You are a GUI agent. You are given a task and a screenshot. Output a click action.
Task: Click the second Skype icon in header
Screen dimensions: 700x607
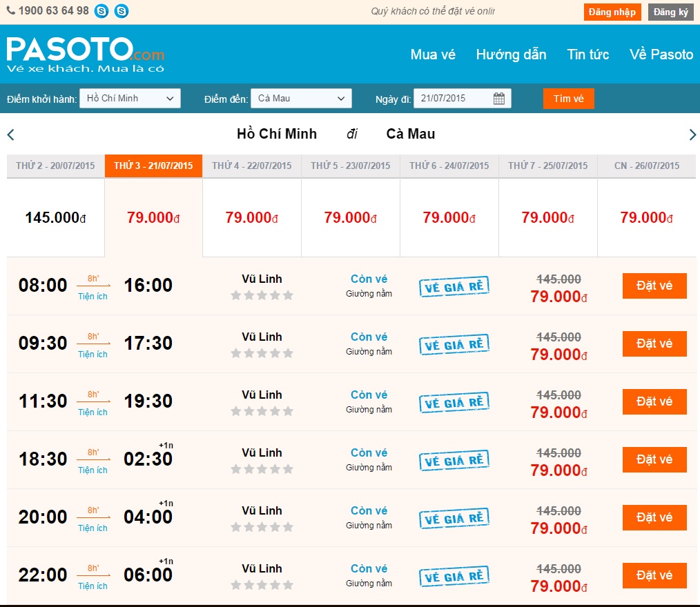[x=121, y=11]
